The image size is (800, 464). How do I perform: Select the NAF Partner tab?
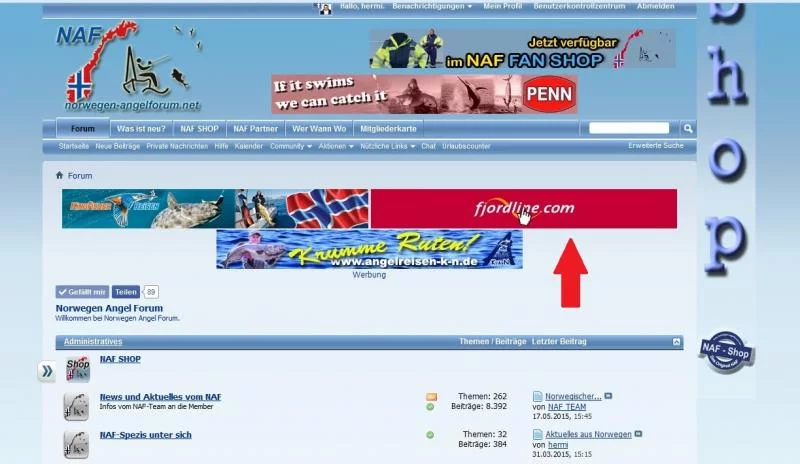click(256, 129)
